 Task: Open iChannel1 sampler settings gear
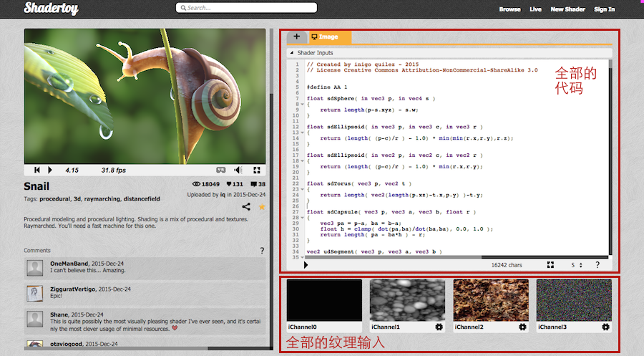(x=438, y=327)
